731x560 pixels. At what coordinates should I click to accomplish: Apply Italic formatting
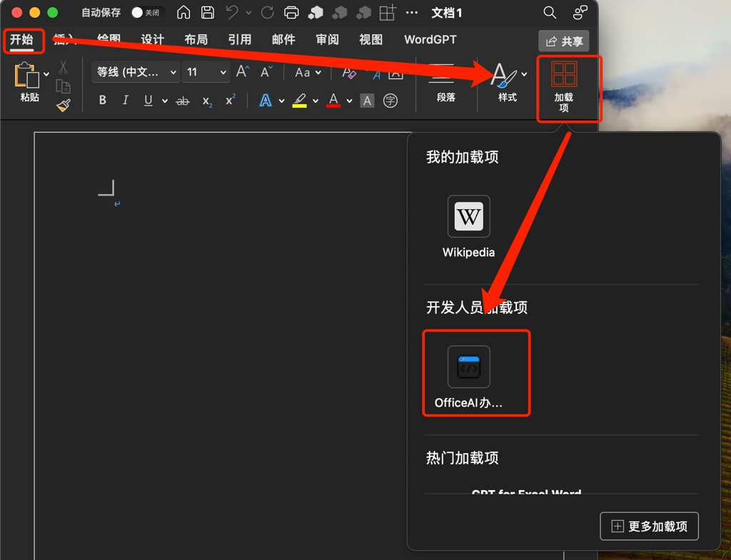click(125, 100)
